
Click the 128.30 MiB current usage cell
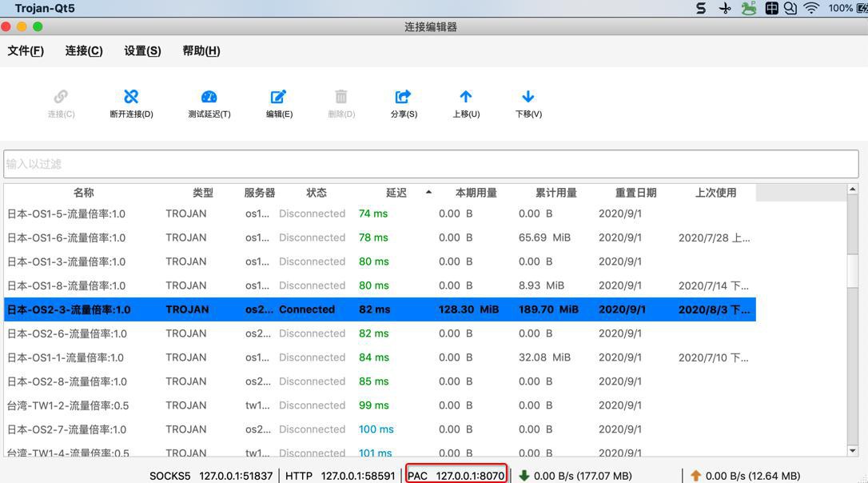468,309
